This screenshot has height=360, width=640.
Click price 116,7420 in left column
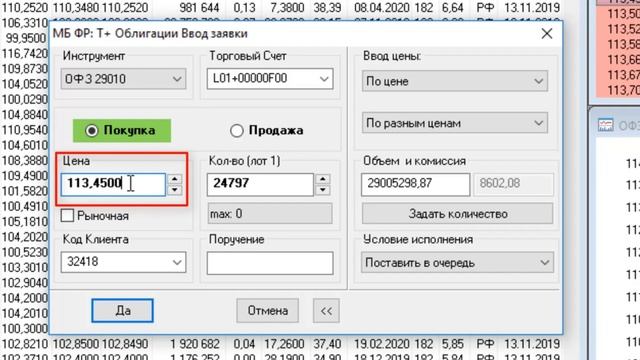[x=24, y=53]
